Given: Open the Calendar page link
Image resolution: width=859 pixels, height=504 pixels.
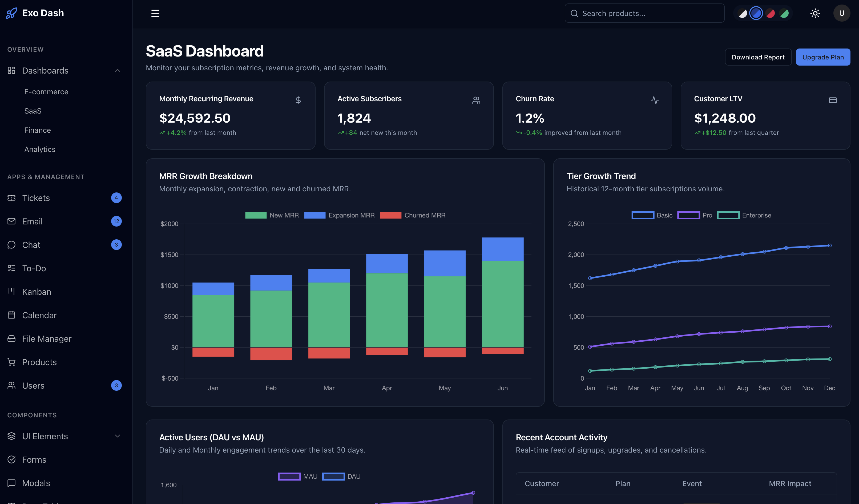Looking at the screenshot, I should click(x=39, y=315).
